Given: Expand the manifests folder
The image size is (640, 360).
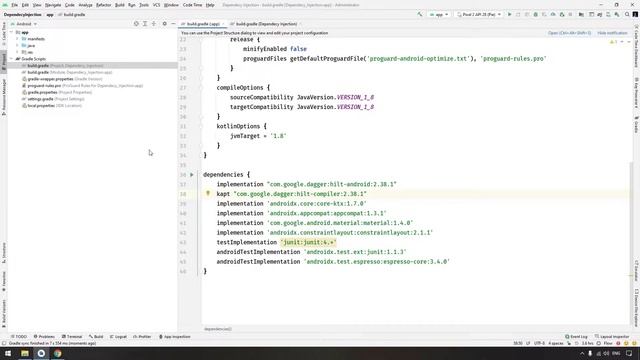Looking at the screenshot, I should [18, 39].
